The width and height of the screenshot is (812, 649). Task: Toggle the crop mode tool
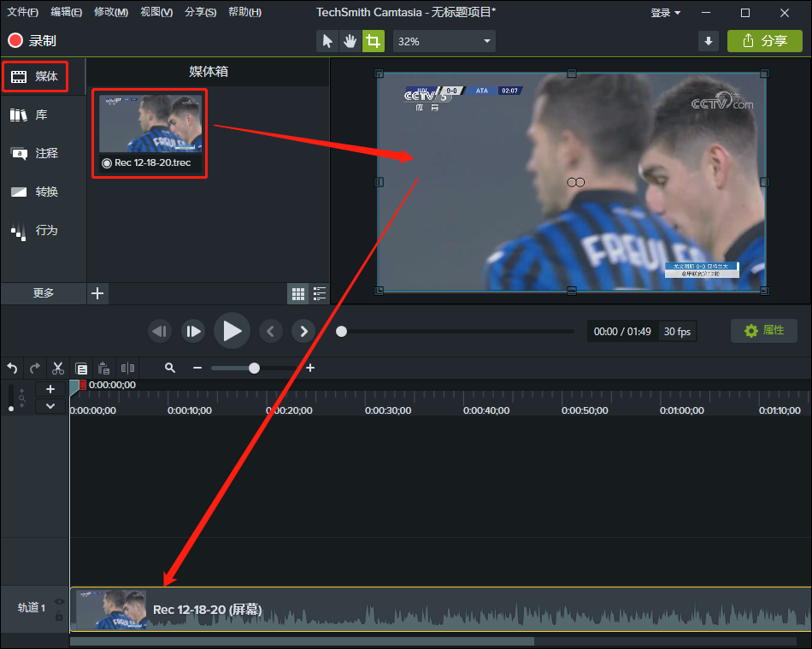[373, 41]
